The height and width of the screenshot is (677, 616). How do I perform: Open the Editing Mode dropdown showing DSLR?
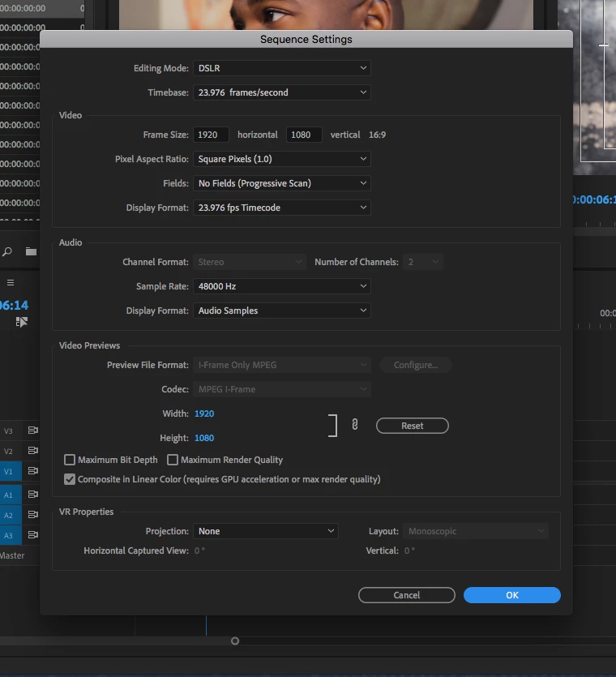(281, 68)
